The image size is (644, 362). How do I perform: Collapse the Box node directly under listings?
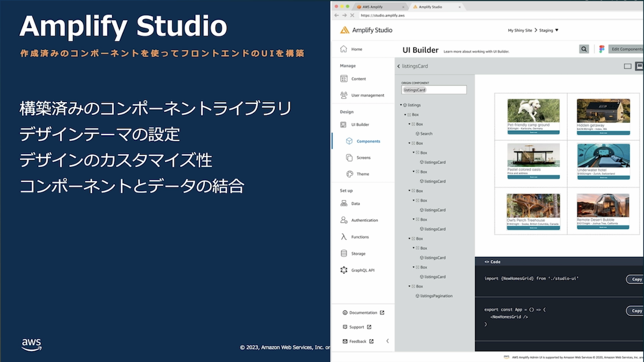pyautogui.click(x=405, y=114)
